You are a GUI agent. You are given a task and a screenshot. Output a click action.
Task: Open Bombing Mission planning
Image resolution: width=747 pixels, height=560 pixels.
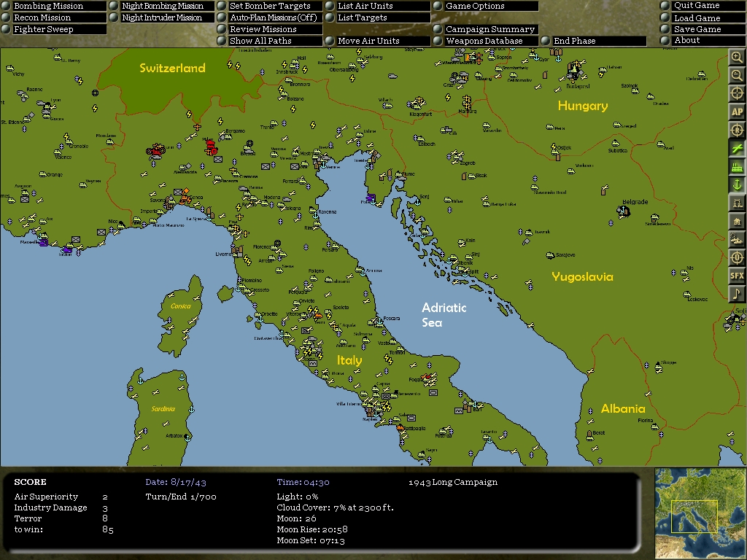pyautogui.click(x=54, y=6)
